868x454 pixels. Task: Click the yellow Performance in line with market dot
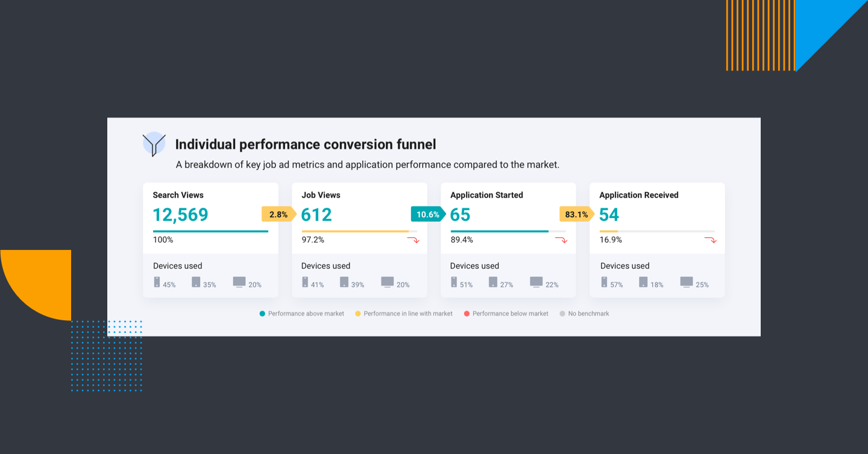point(358,314)
